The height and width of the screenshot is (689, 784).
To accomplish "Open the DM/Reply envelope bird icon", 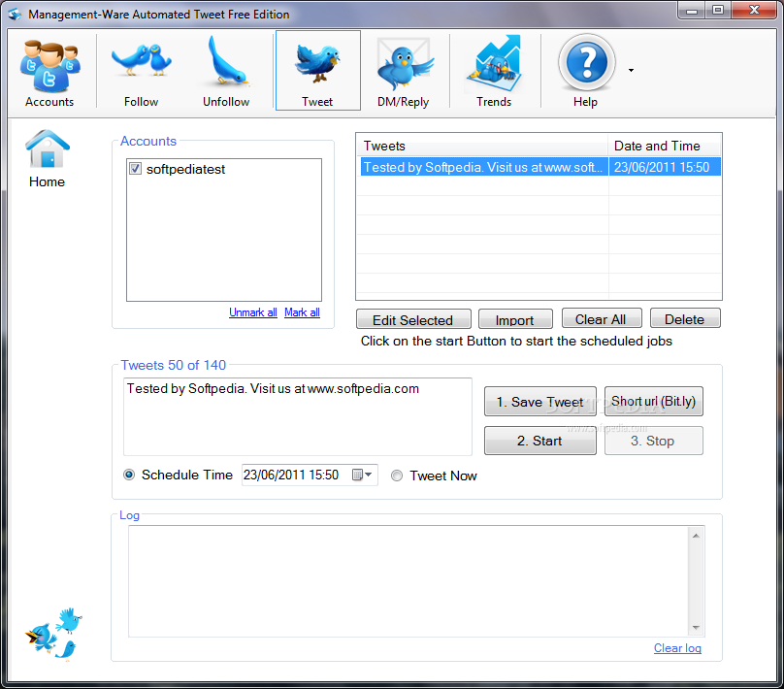I will click(x=403, y=72).
